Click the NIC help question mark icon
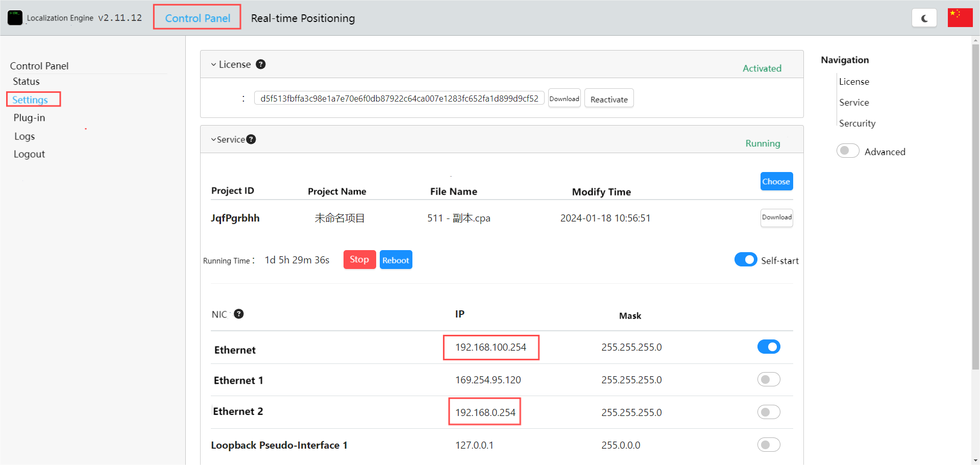Viewport: 980px width, 465px height. pos(238,314)
